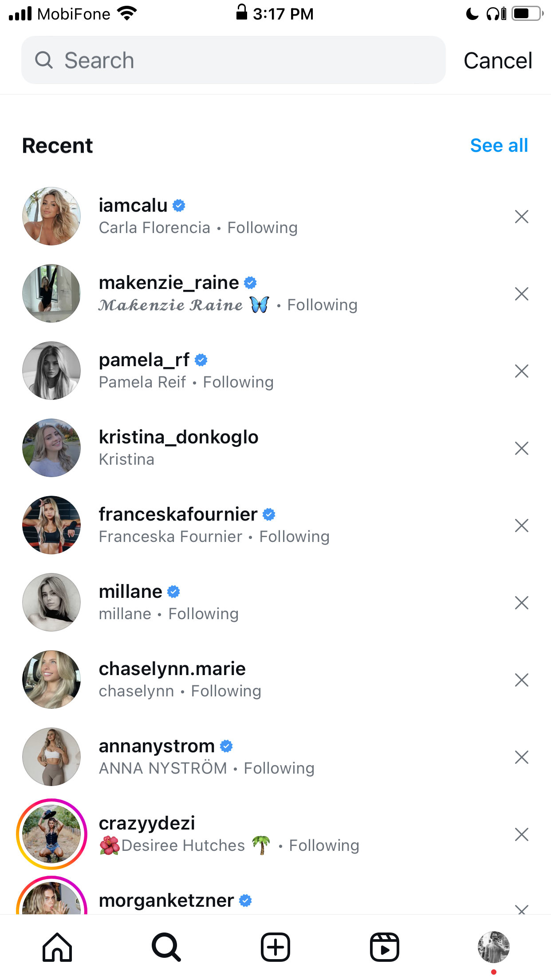This screenshot has width=551, height=980.
Task: Tap the Search input field
Action: point(233,60)
